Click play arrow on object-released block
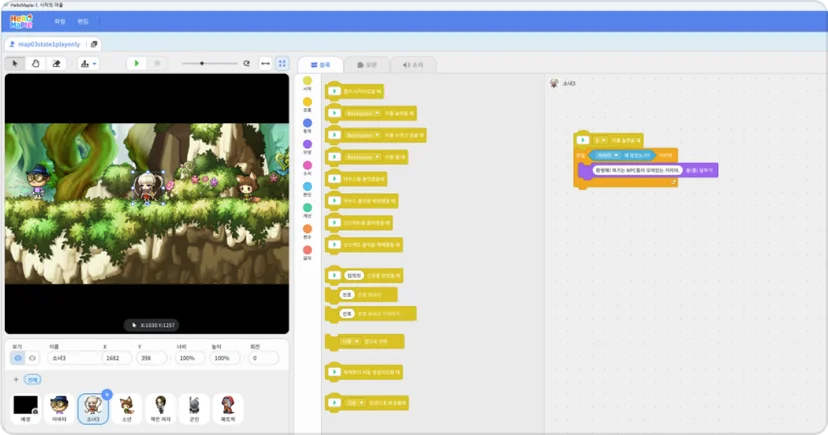The height and width of the screenshot is (435, 828). tap(334, 245)
